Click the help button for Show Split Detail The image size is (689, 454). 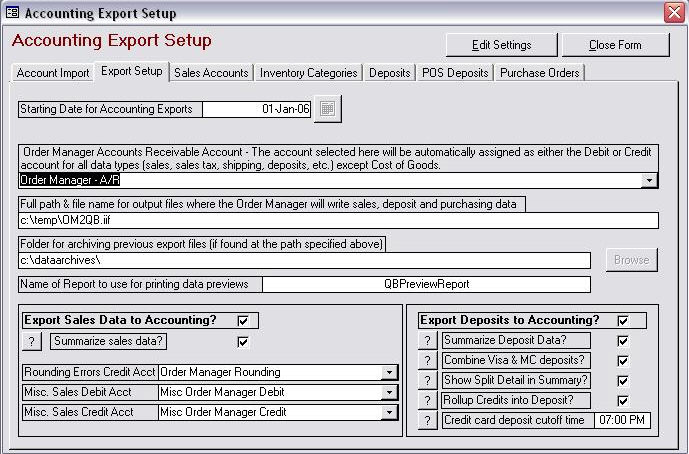[427, 380]
